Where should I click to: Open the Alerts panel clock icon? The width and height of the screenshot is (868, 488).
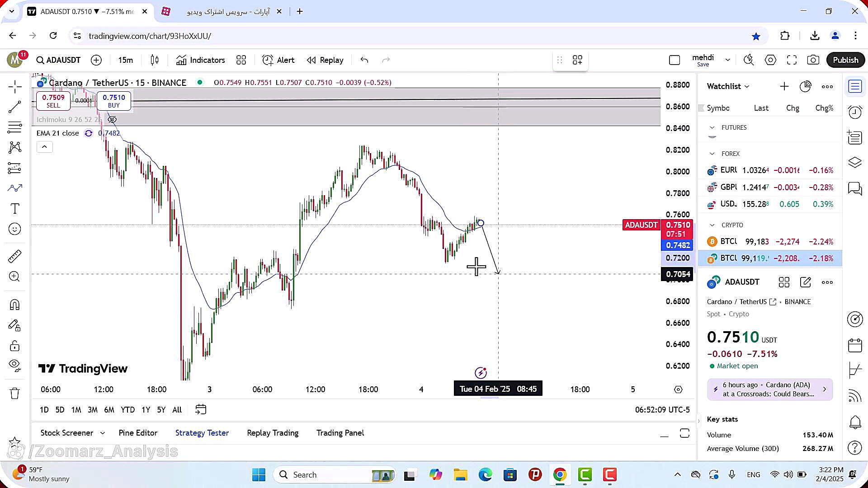(x=855, y=112)
